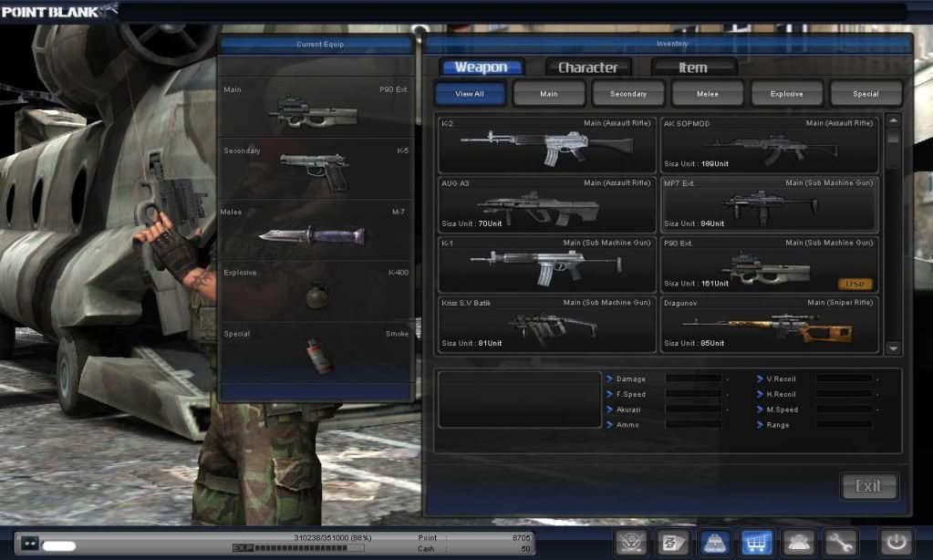Click 'Sisa Unit : 189Unit' text
This screenshot has height=560, width=933.
pyautogui.click(x=696, y=163)
